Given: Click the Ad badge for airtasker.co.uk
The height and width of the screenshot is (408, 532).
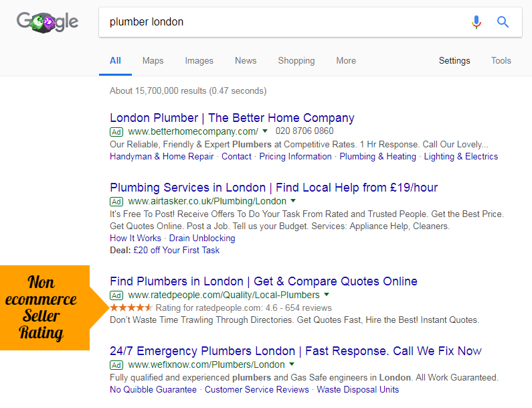Looking at the screenshot, I should pos(116,202).
